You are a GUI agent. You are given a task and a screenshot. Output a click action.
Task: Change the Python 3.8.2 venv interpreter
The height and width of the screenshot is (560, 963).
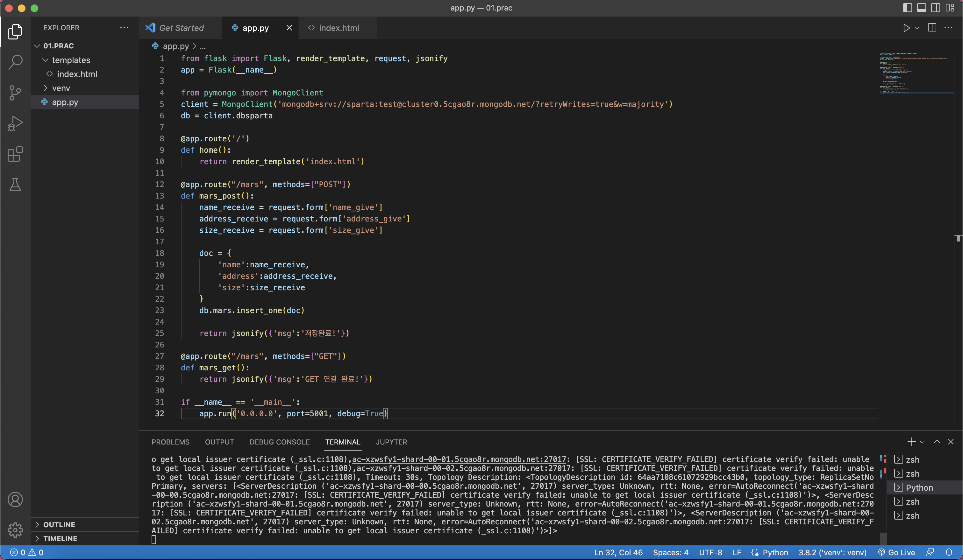coord(832,552)
